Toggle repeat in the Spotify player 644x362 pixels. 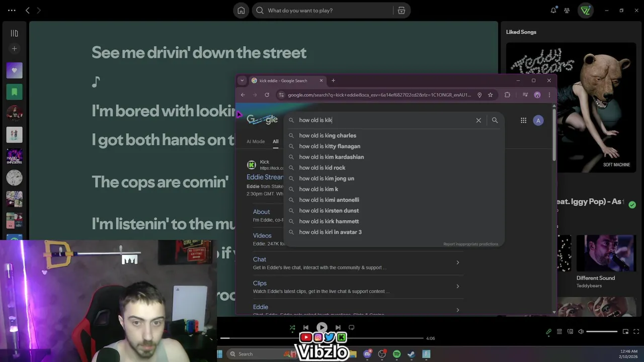[352, 327]
